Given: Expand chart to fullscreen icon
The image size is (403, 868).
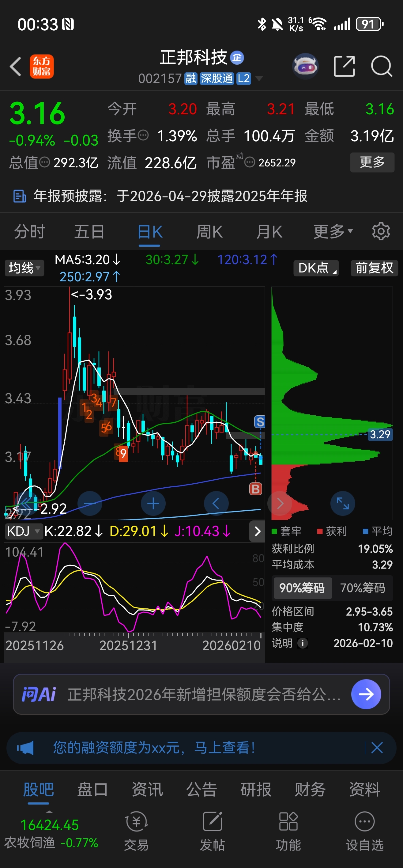Looking at the screenshot, I should pos(343,503).
